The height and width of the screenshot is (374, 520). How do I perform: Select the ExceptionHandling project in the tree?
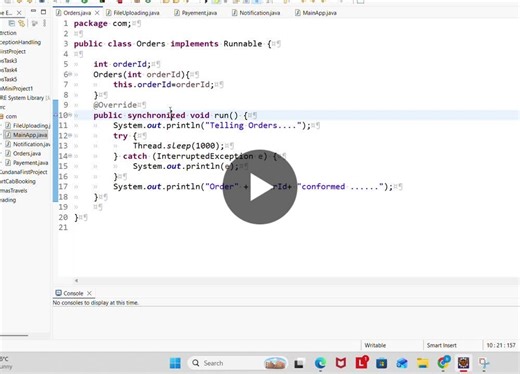pos(20,42)
